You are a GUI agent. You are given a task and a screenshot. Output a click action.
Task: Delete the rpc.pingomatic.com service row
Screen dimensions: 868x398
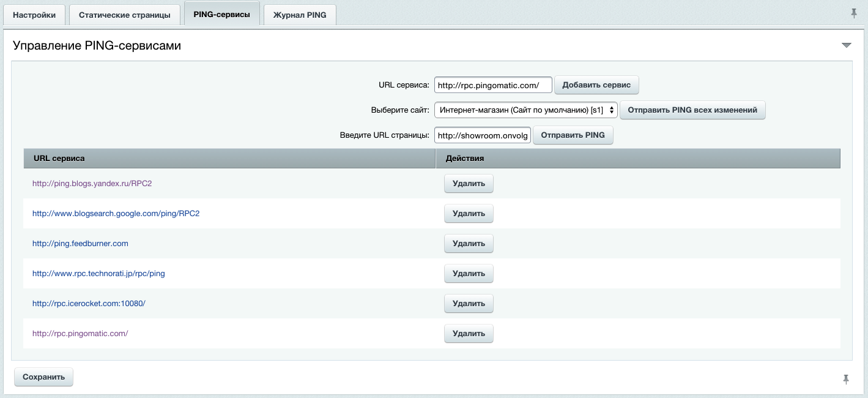[x=469, y=334]
